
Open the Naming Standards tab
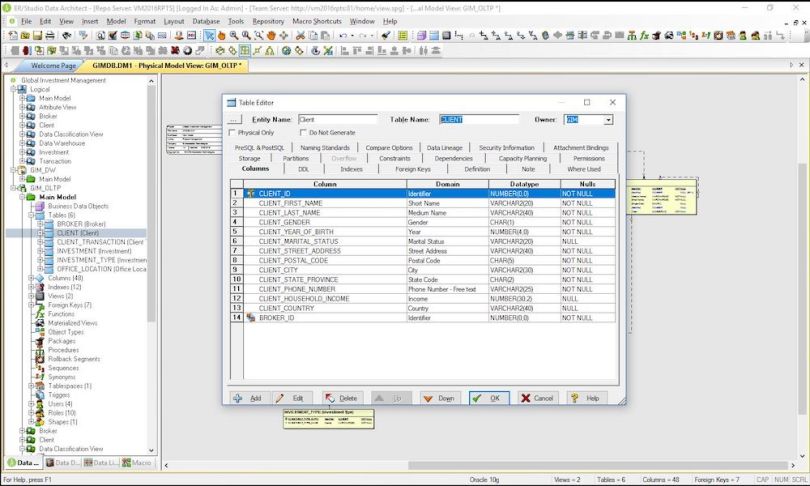tap(325, 148)
